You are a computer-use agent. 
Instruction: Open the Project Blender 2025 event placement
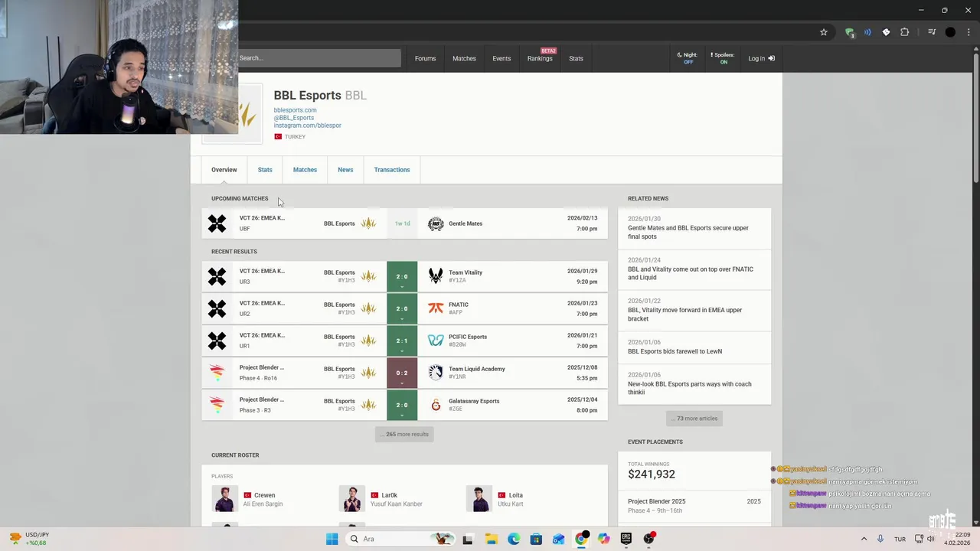[x=694, y=507]
